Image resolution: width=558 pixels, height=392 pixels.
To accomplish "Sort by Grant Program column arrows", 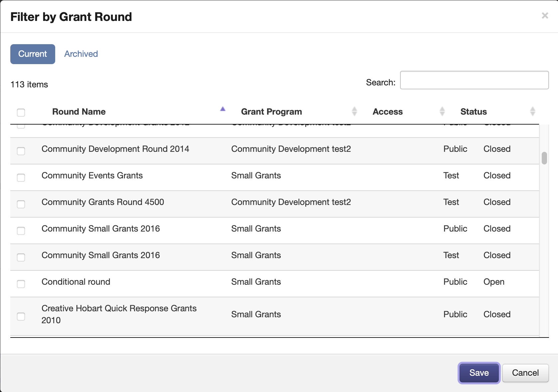I will [354, 111].
